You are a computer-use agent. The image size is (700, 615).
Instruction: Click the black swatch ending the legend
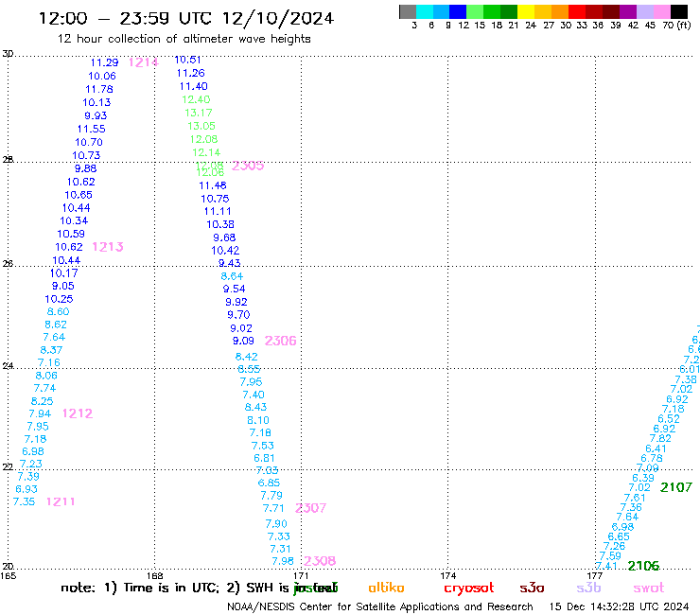(679, 11)
